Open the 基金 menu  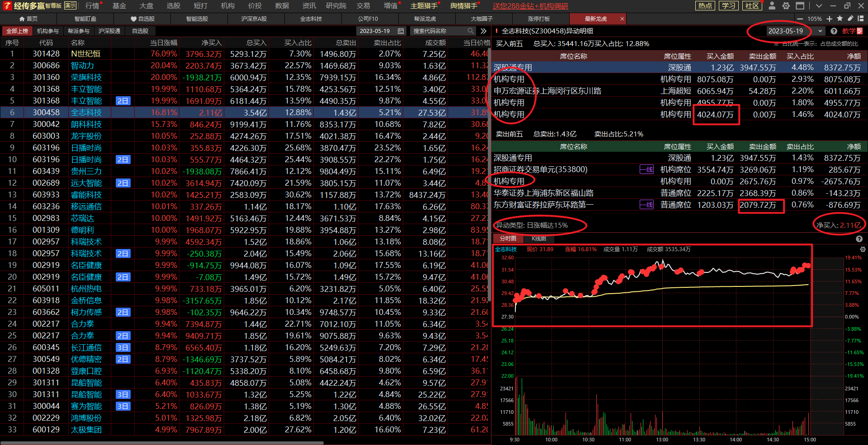tap(119, 6)
